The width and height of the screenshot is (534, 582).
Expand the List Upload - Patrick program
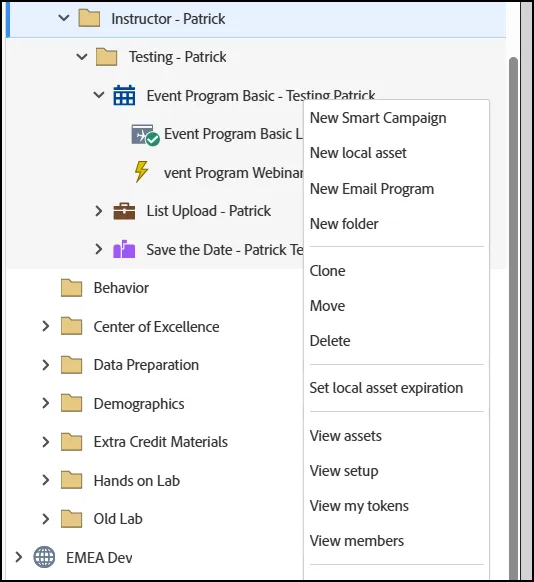pyautogui.click(x=99, y=211)
